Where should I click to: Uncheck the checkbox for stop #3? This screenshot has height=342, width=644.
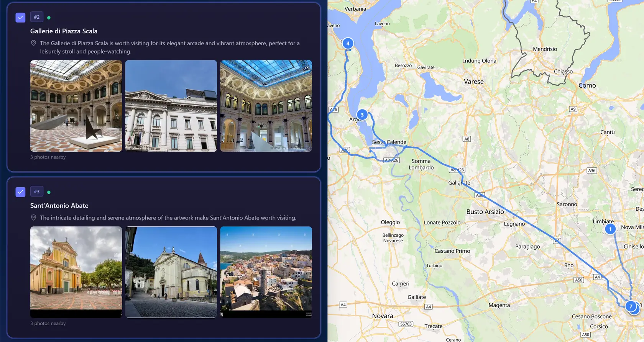pyautogui.click(x=20, y=192)
